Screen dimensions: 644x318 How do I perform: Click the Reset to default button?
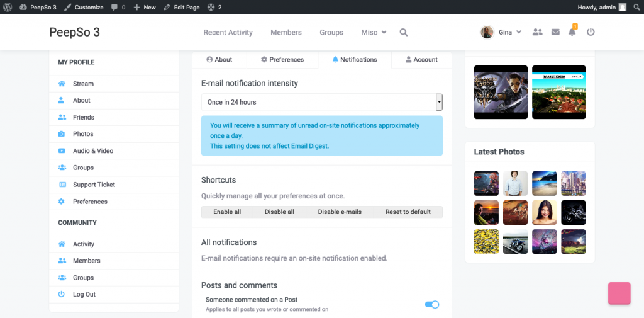pos(408,212)
